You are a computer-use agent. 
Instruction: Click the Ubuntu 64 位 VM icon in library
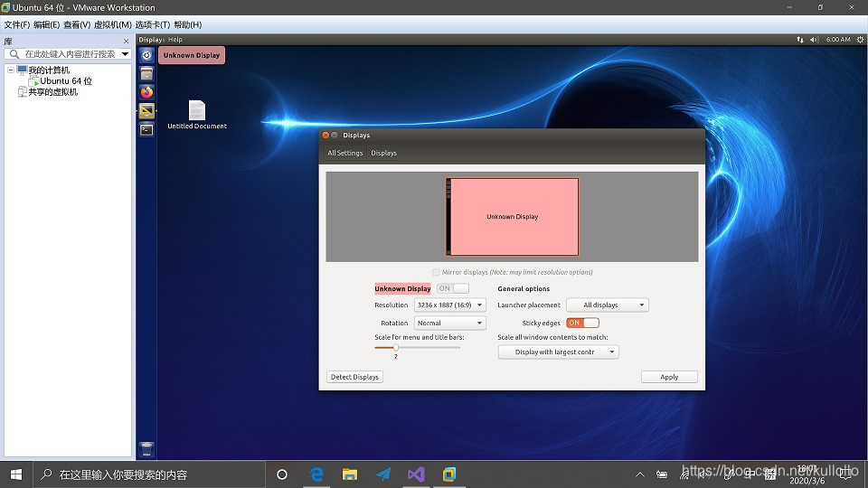(x=33, y=80)
